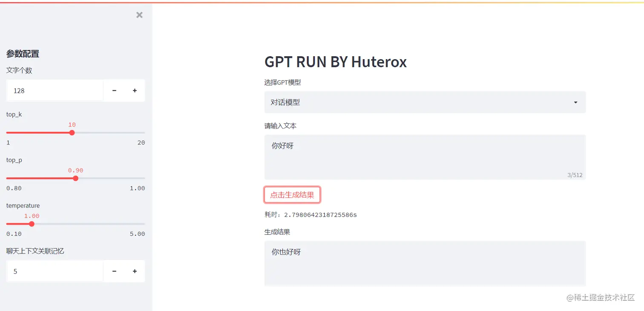Close the sidebar with the X icon

(139, 15)
